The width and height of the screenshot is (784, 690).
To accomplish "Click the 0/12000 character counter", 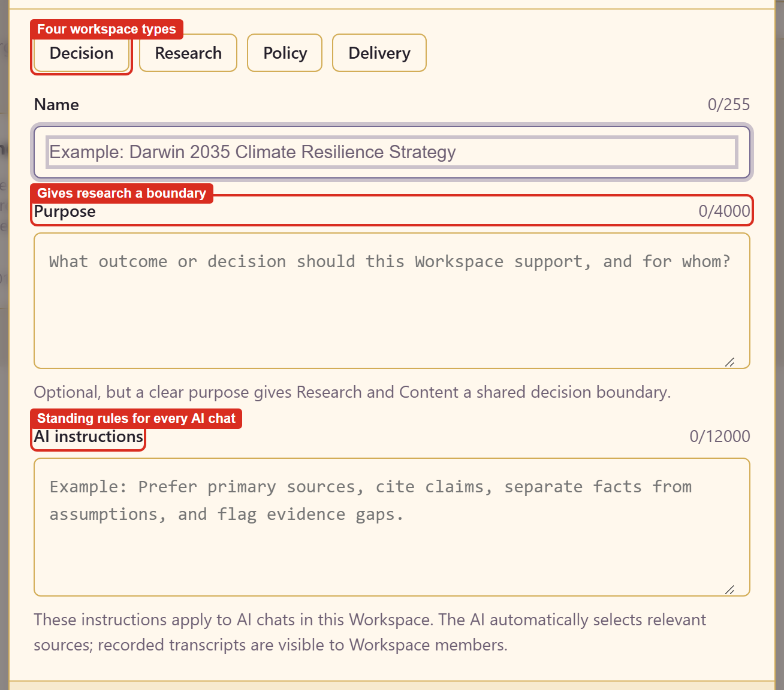I will pyautogui.click(x=720, y=437).
